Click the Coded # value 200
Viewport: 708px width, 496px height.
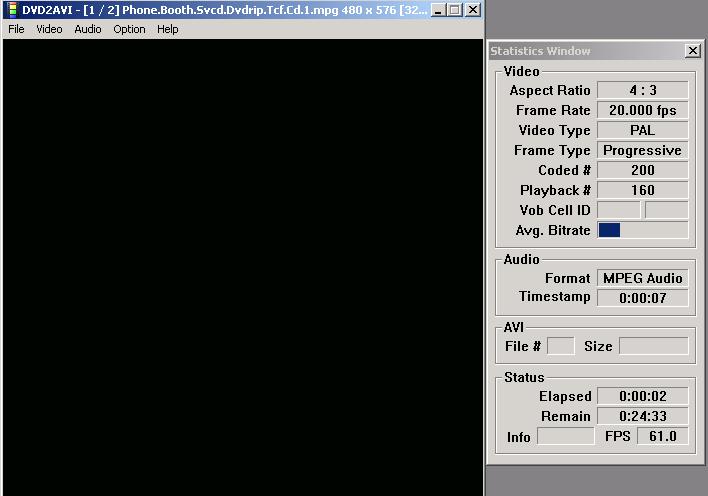(643, 170)
